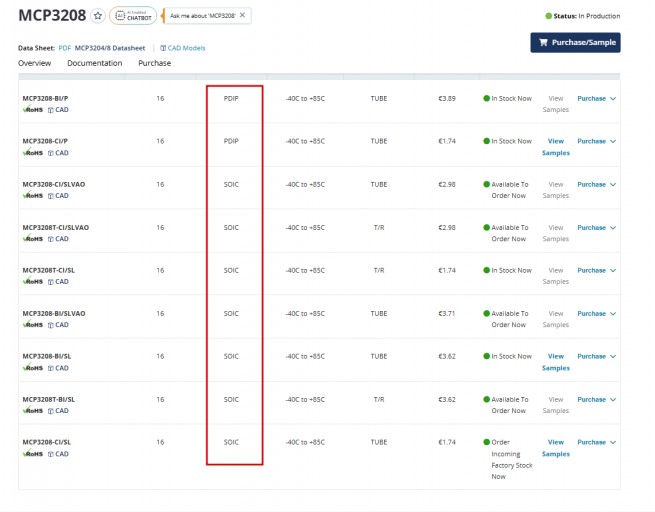Open CAD icon for MCP3208-BI/P
Viewport: 655px width, 512px height.
pos(58,110)
